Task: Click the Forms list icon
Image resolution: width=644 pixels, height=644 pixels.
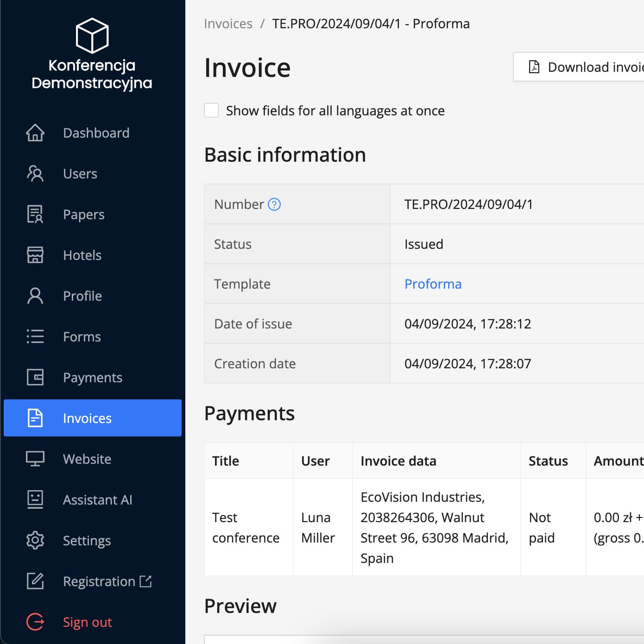Action: (x=35, y=337)
